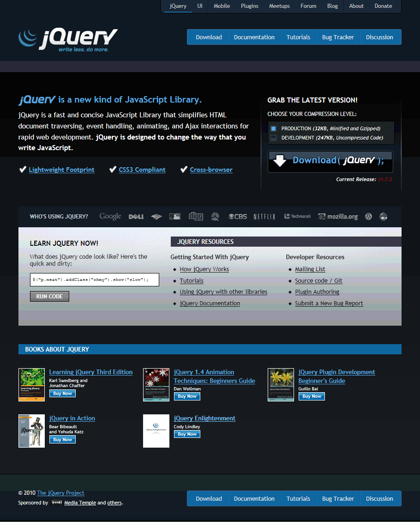The height and width of the screenshot is (522, 420).
Task: Open the jQuery tab in top bar
Action: [x=178, y=6]
